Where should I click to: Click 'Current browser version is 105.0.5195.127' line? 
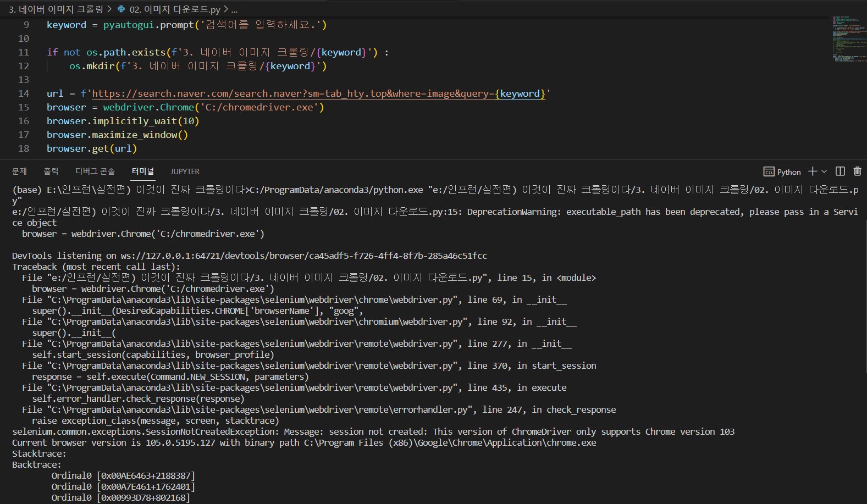pos(304,442)
